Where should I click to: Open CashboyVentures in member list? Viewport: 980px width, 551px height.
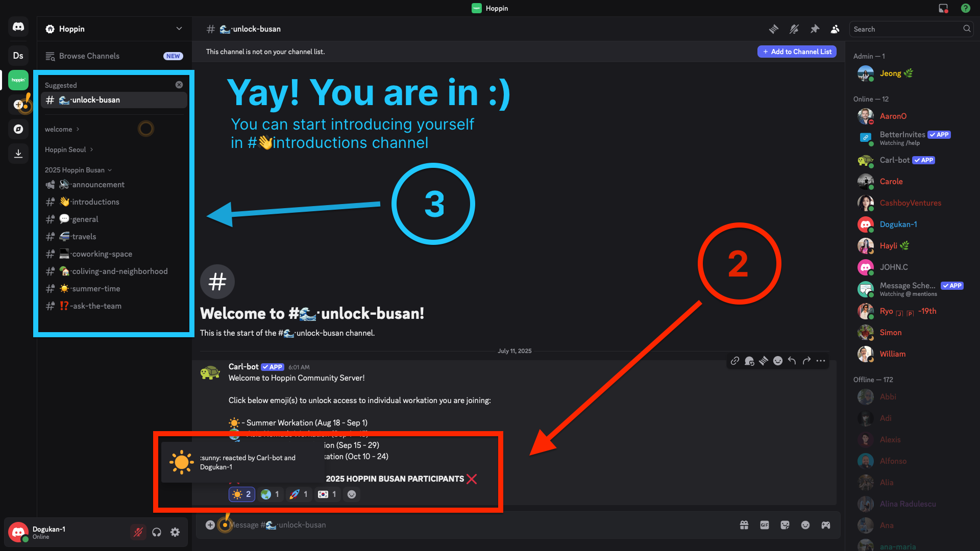coord(911,203)
